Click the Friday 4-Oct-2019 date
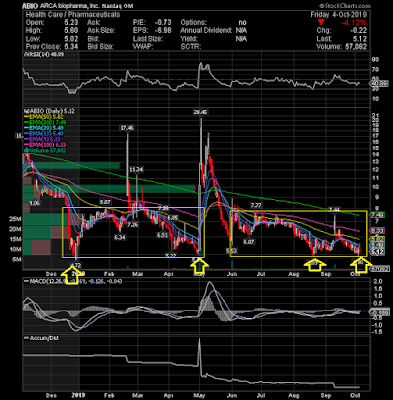393x400 pixels. (339, 15)
